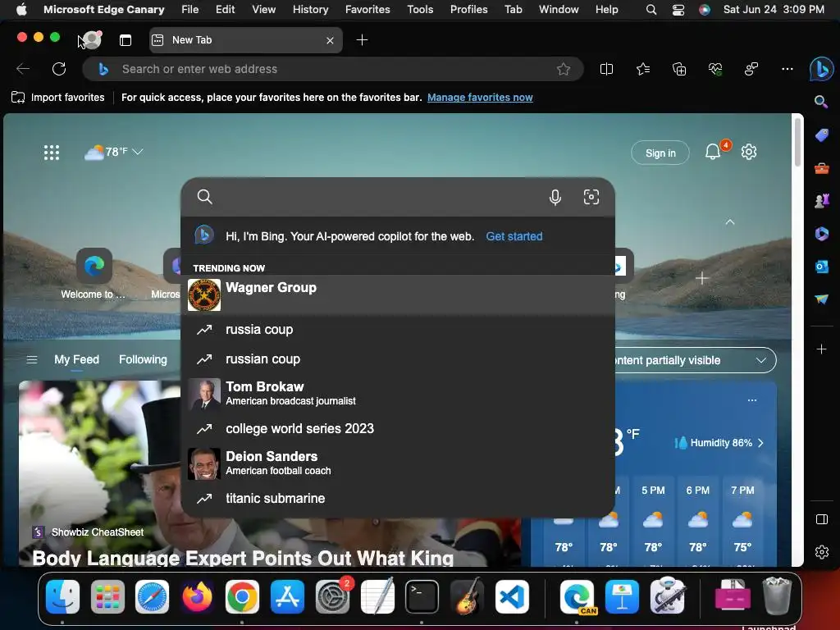This screenshot has width=840, height=630.
Task: Open weather card more options ellipsis
Action: tap(752, 400)
